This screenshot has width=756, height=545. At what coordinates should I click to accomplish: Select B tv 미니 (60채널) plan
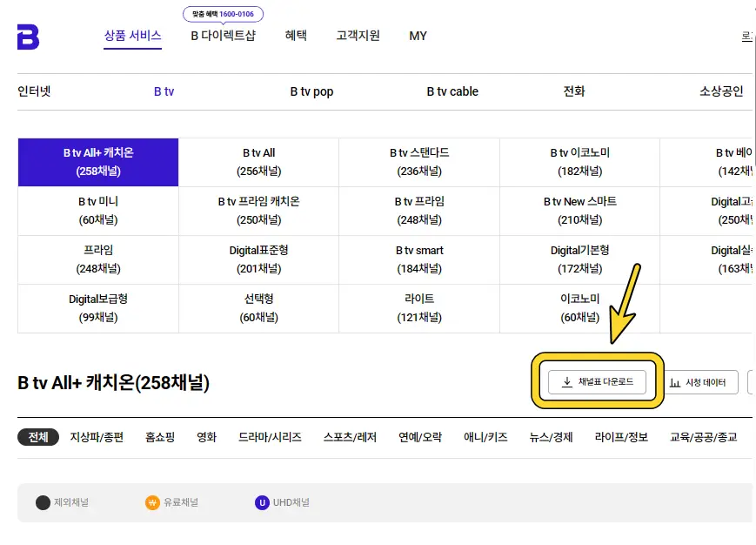coord(98,211)
